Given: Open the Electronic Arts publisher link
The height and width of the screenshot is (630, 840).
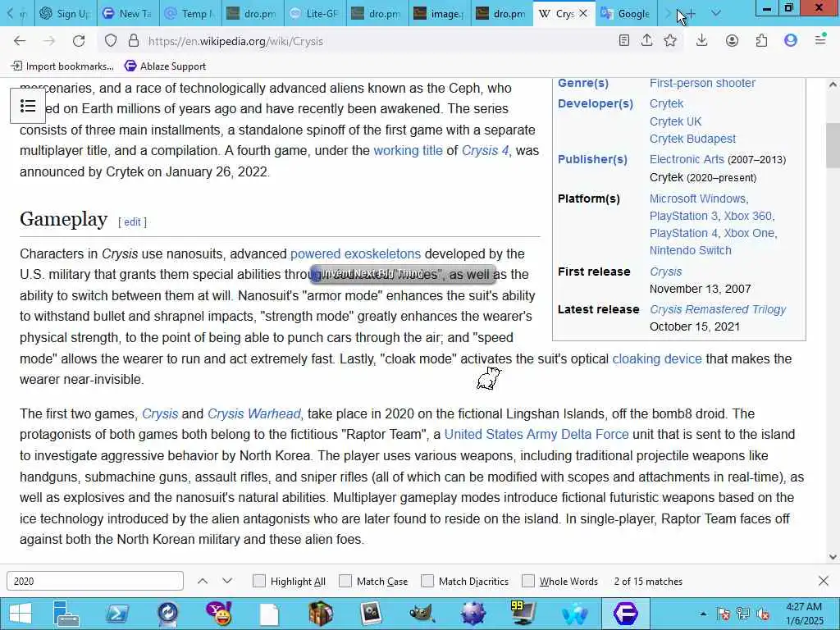Looking at the screenshot, I should (x=687, y=159).
